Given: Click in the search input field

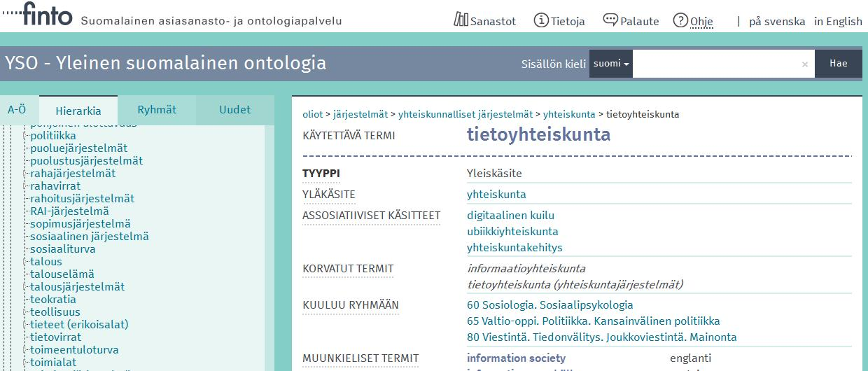Looking at the screenshot, I should [x=716, y=64].
